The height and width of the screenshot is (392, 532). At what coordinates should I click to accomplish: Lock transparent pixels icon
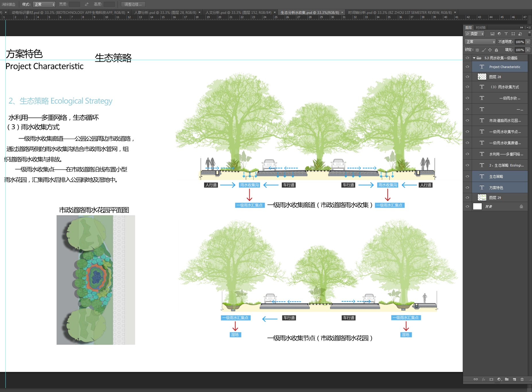[x=477, y=50]
